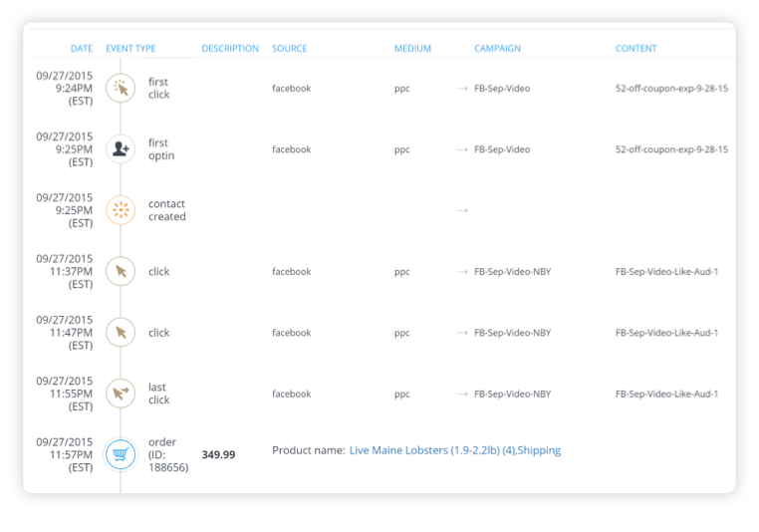Click the arrow in the last click row

462,395
